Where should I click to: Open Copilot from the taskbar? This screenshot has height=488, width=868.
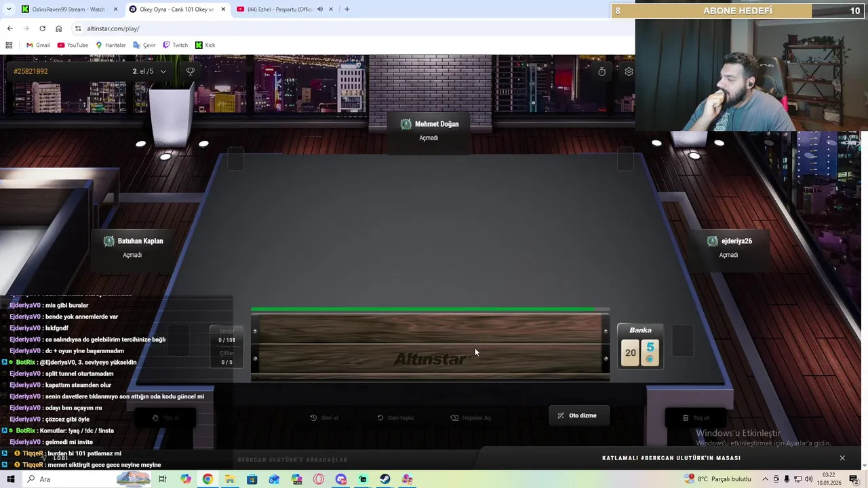[186, 479]
